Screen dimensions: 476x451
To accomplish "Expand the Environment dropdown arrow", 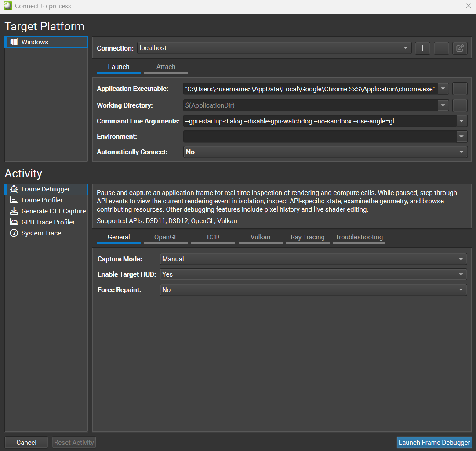I will click(461, 137).
